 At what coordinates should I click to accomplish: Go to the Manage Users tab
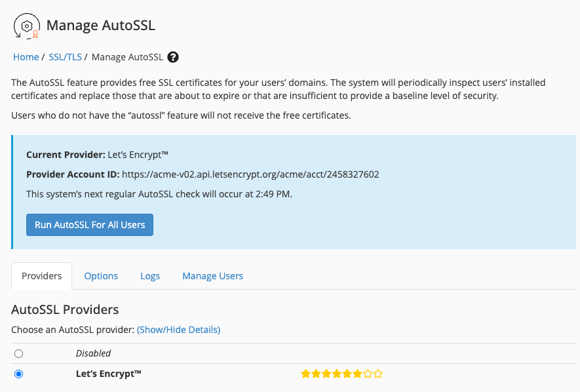(212, 276)
